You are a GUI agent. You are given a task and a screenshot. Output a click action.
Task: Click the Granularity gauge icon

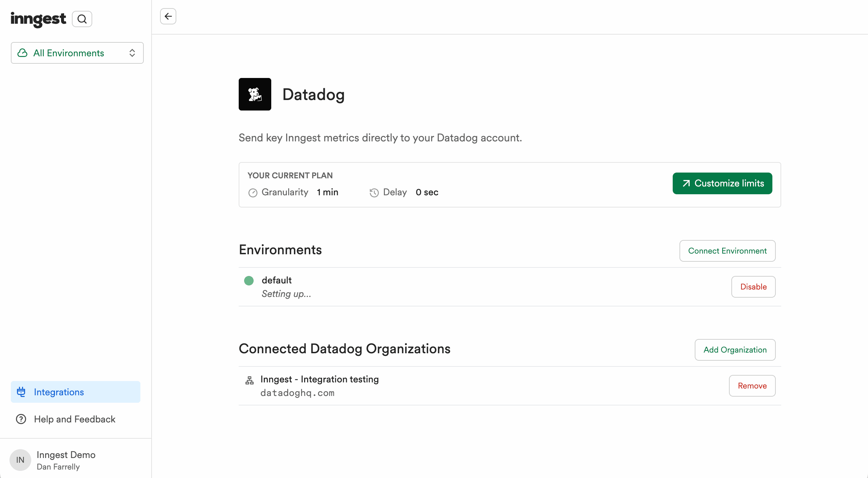(x=252, y=193)
